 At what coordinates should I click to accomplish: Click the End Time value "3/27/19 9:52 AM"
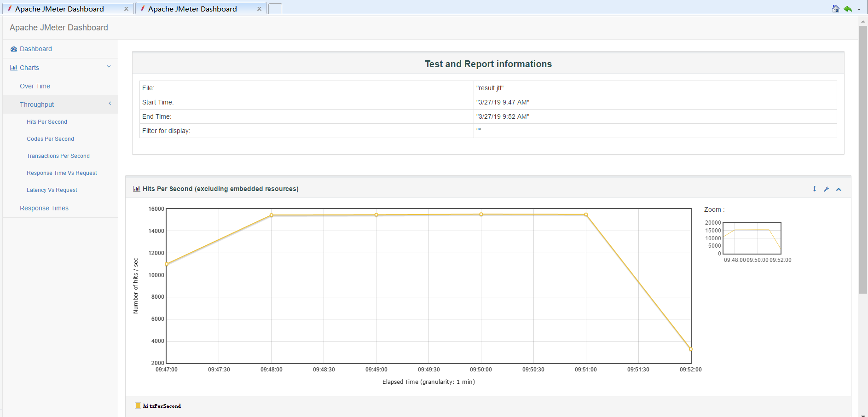point(503,116)
